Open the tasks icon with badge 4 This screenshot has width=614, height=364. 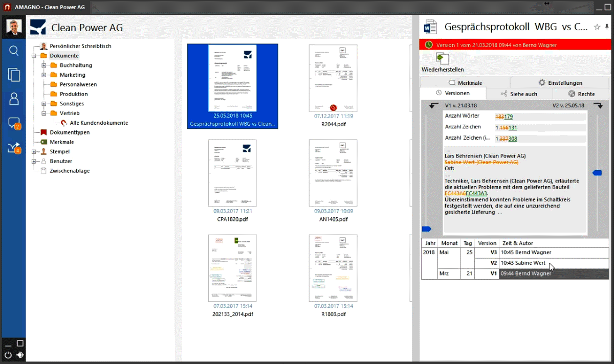14,148
